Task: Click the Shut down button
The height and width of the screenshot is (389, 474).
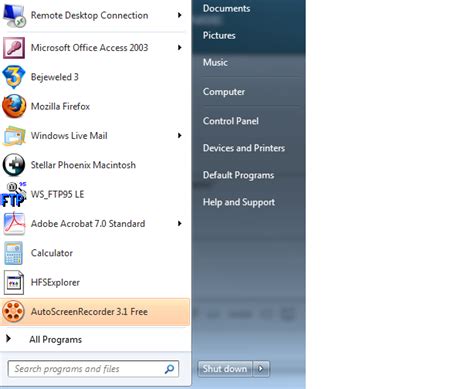Action: tap(225, 369)
